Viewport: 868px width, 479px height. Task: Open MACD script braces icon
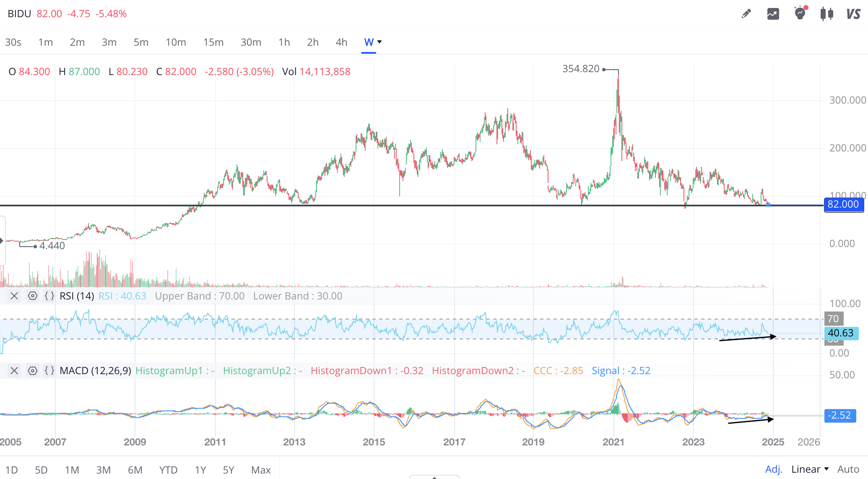49,370
